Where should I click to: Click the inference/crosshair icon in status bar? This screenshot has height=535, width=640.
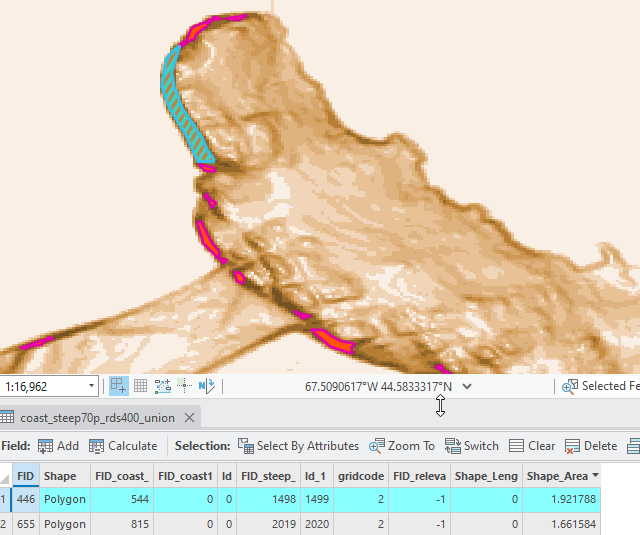pyautogui.click(x=184, y=386)
